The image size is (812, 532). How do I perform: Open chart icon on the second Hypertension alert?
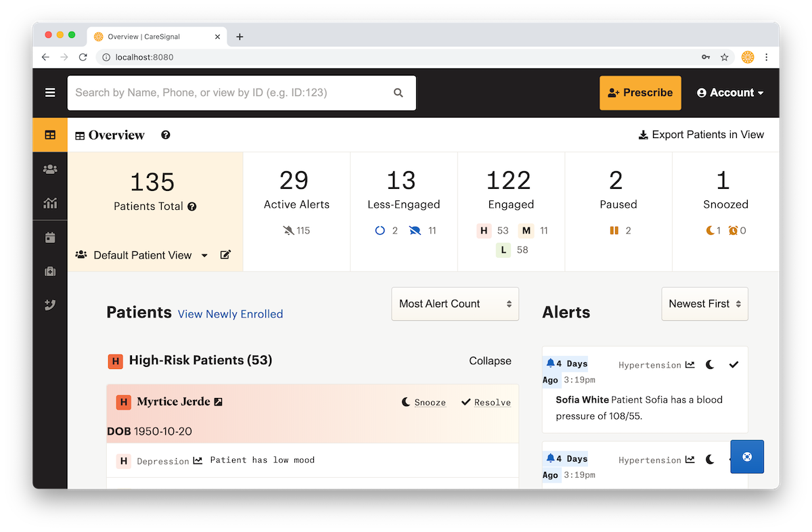coord(690,460)
